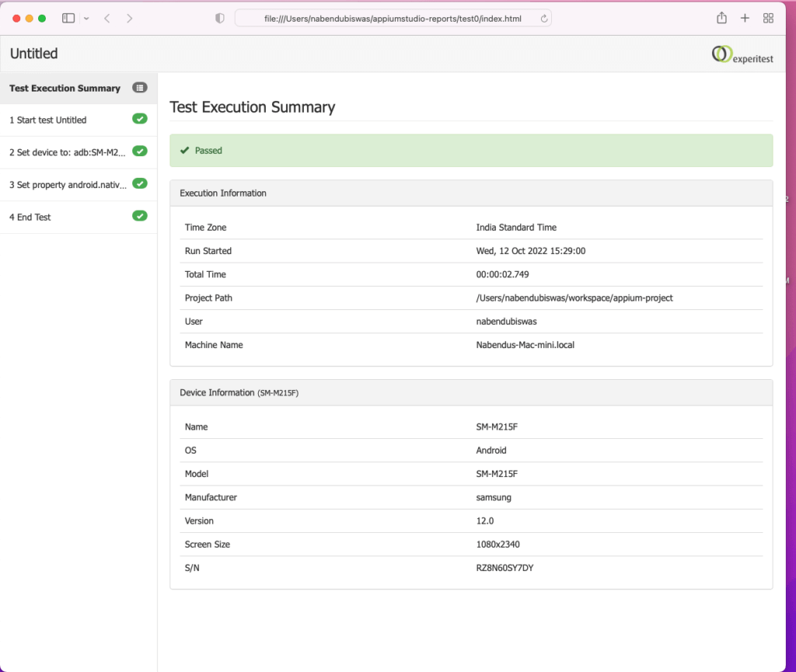Open step 1 Start test Untitled
The image size is (796, 672).
[x=48, y=120]
